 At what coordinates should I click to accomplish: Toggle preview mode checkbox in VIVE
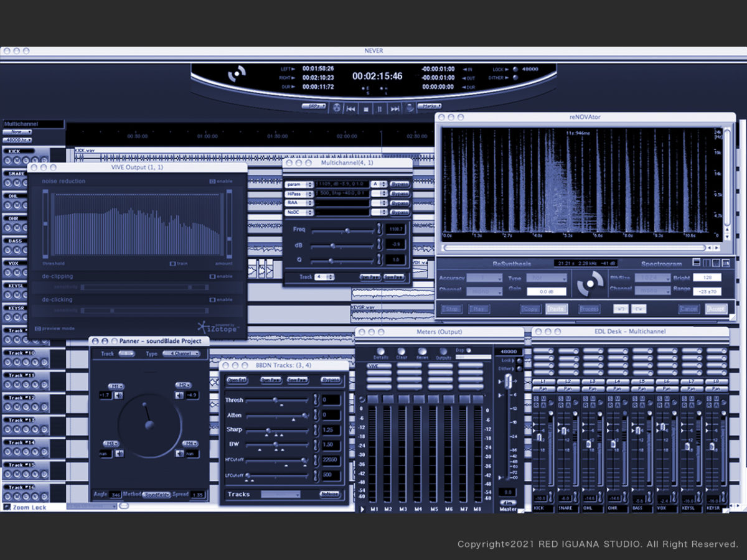point(38,329)
